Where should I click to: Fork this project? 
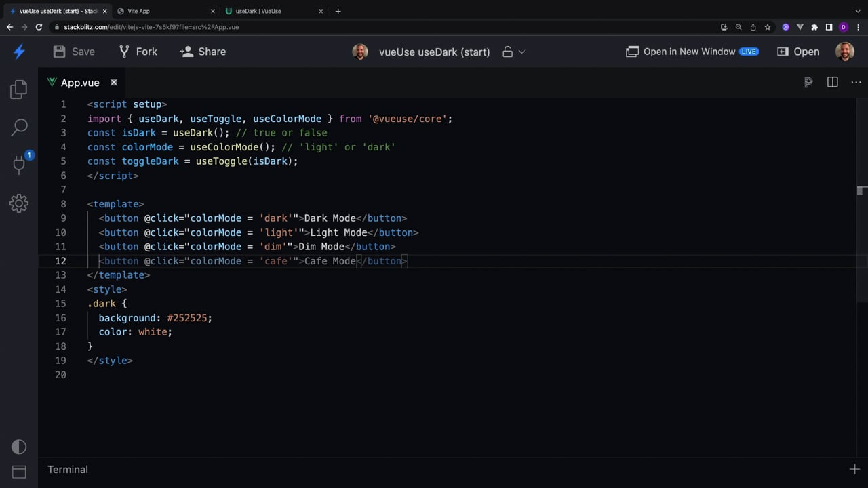click(x=138, y=52)
